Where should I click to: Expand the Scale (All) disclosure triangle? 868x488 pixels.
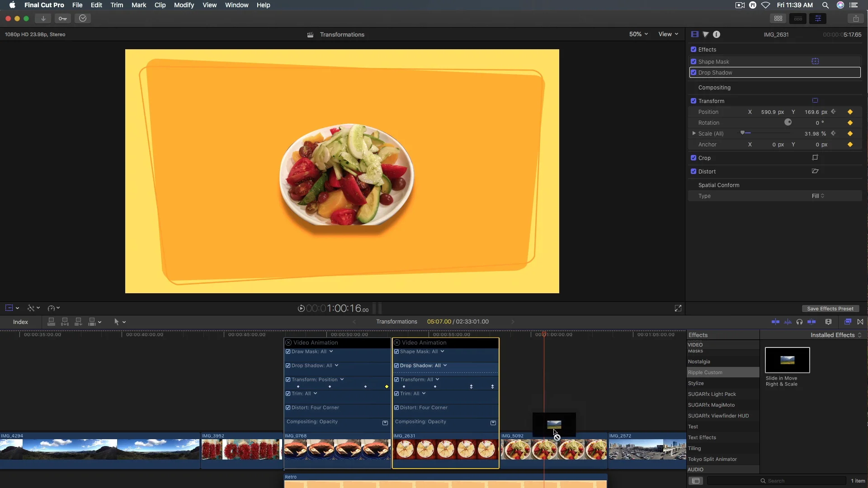(694, 133)
